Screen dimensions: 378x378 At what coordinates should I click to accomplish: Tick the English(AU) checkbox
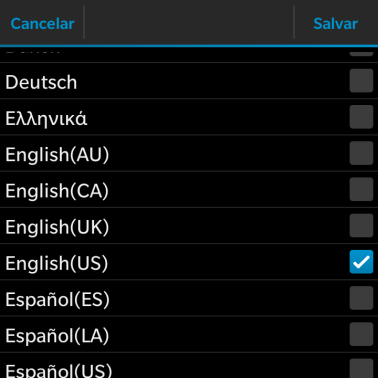tap(361, 153)
